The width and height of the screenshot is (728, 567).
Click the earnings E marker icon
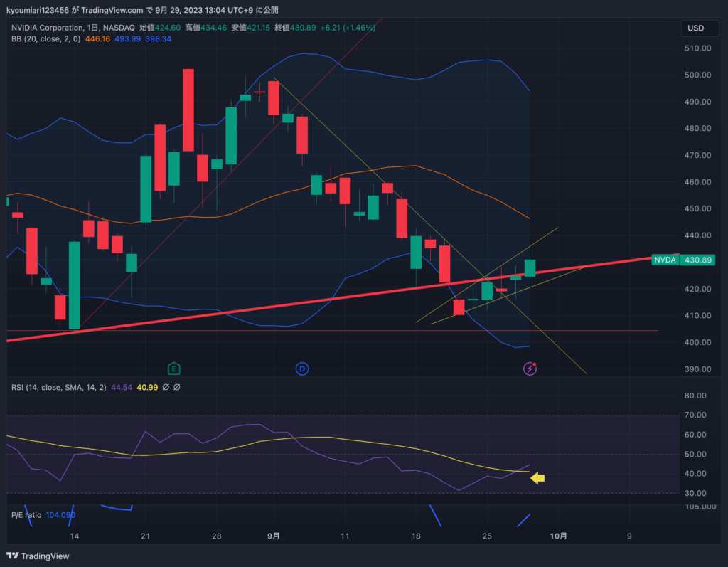(x=173, y=369)
